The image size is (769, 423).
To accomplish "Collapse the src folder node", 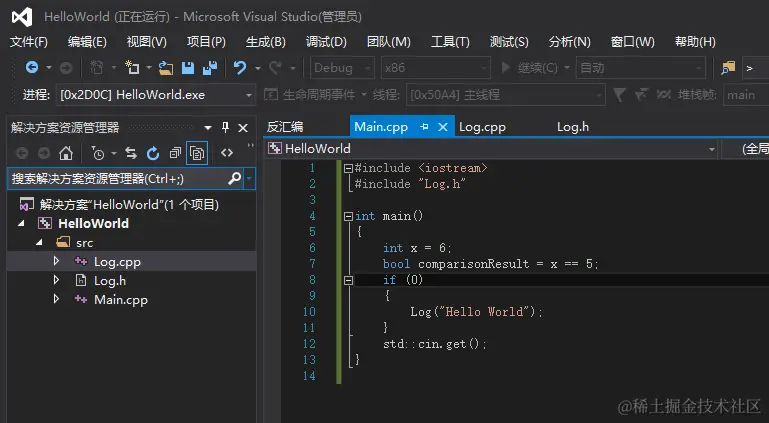I will coord(39,242).
